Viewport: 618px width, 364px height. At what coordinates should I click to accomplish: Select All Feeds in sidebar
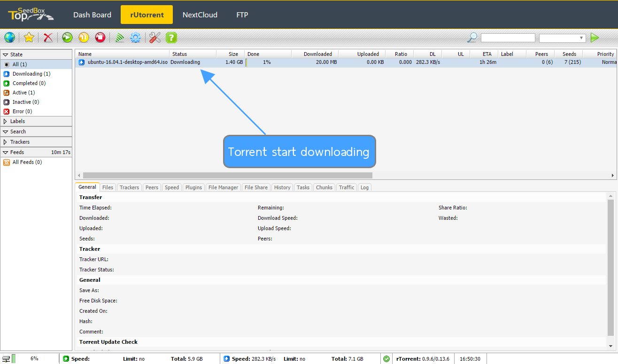pos(27,162)
